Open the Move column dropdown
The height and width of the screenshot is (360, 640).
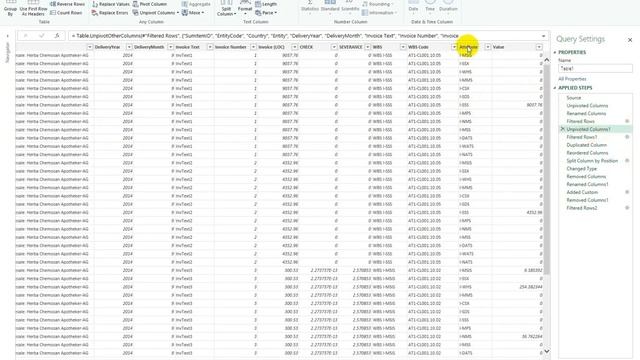[193, 13]
